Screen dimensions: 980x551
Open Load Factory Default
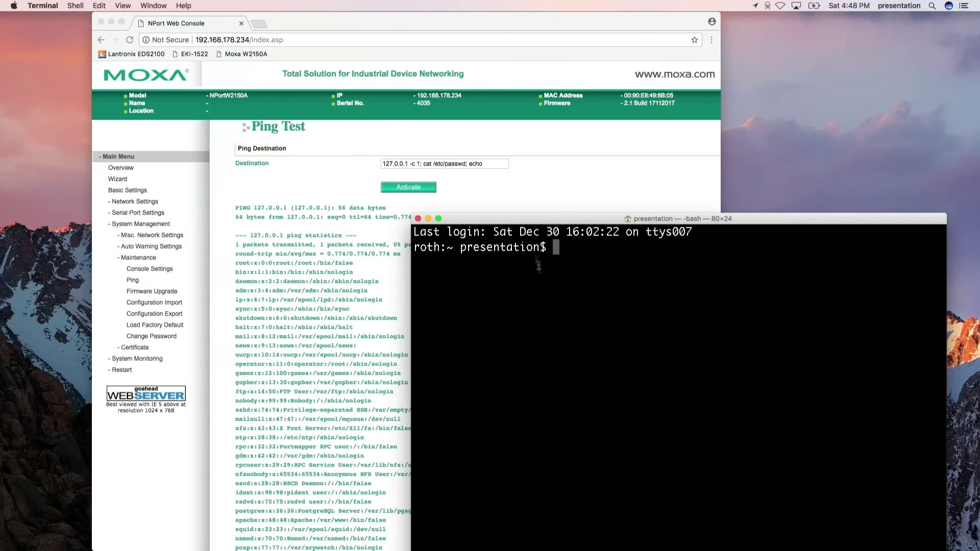click(x=155, y=325)
